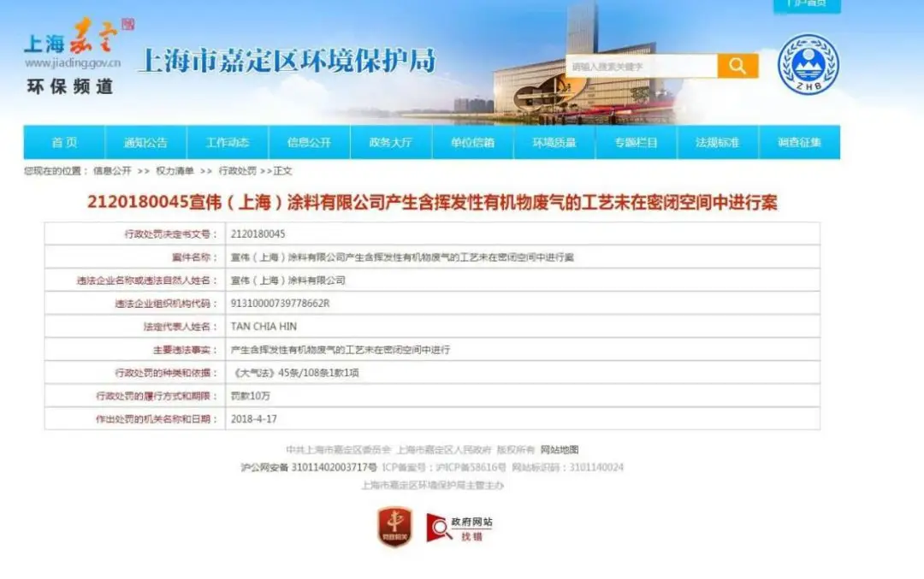The height and width of the screenshot is (579, 924).
Task: Click the 行政处罚决定书文号 row label
Action: [171, 233]
